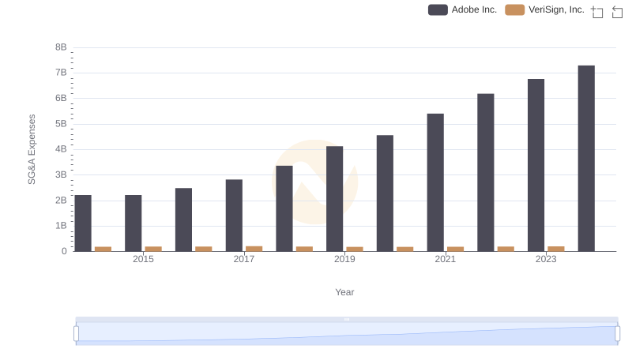Screen dimensions: 632x364
Task: Click the Year axis title
Action: tap(344, 292)
